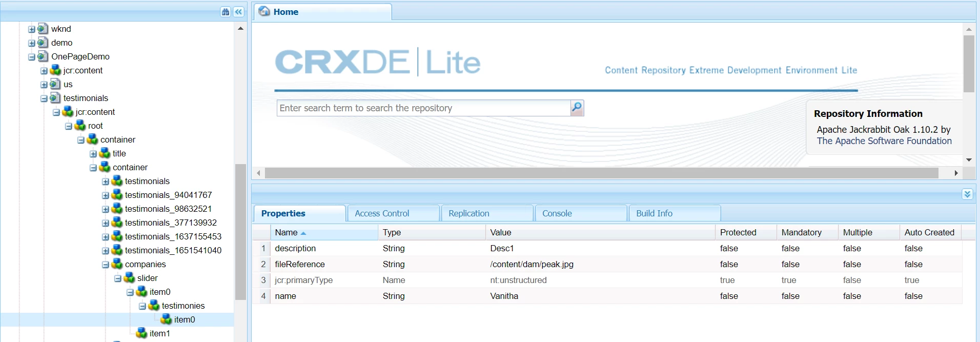Expand the testimonials_98632521 tree node
Screen dimensions: 980x342
click(x=105, y=209)
